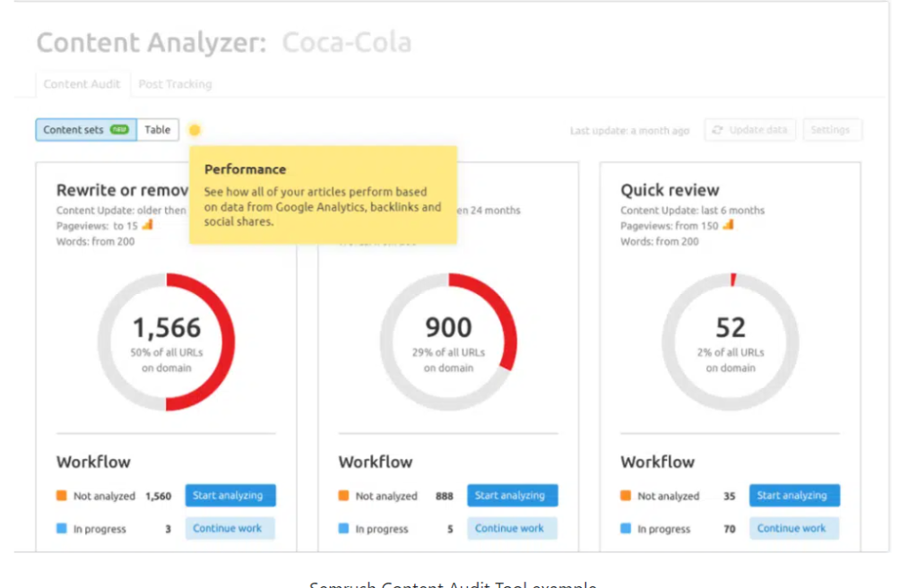This screenshot has width=918, height=588.
Task: Click the '2% of all URLs' label
Action: click(x=731, y=352)
